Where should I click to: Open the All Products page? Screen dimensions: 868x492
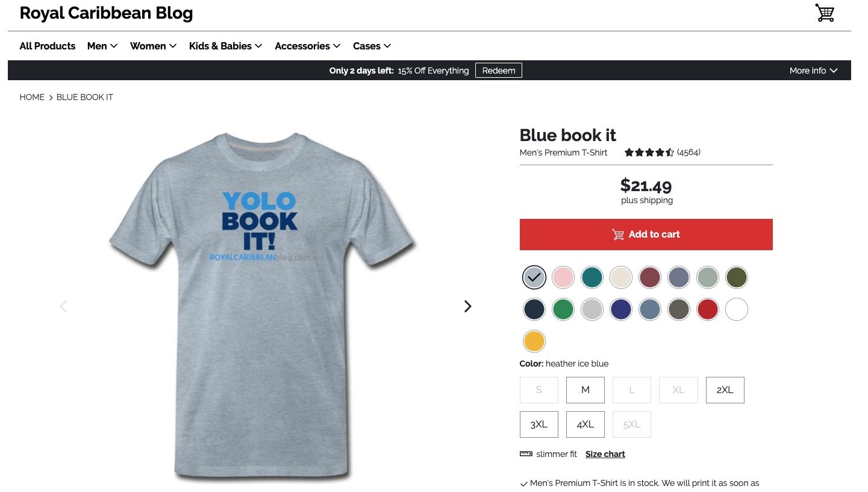click(48, 46)
